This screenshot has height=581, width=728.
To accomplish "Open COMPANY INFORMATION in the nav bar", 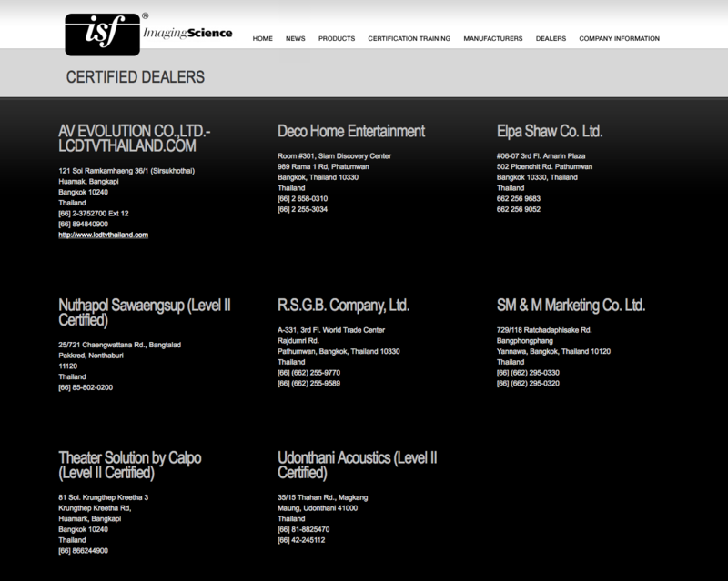I will [619, 38].
